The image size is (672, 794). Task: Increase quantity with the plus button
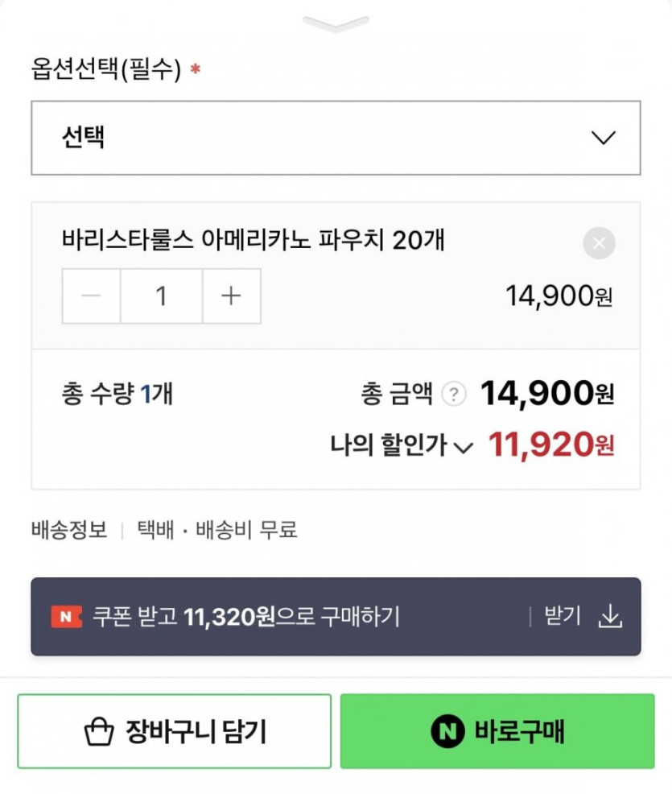(231, 296)
